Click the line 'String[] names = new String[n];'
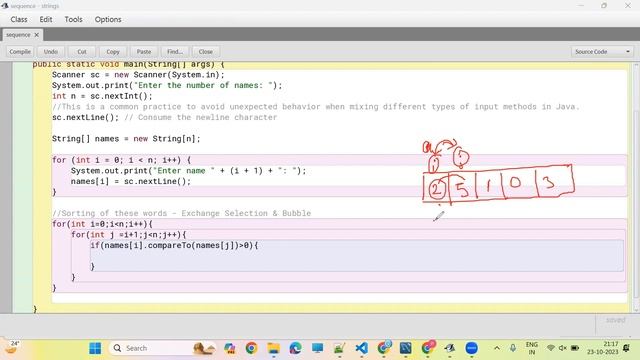Viewport: 640px width, 360px height. point(126,139)
